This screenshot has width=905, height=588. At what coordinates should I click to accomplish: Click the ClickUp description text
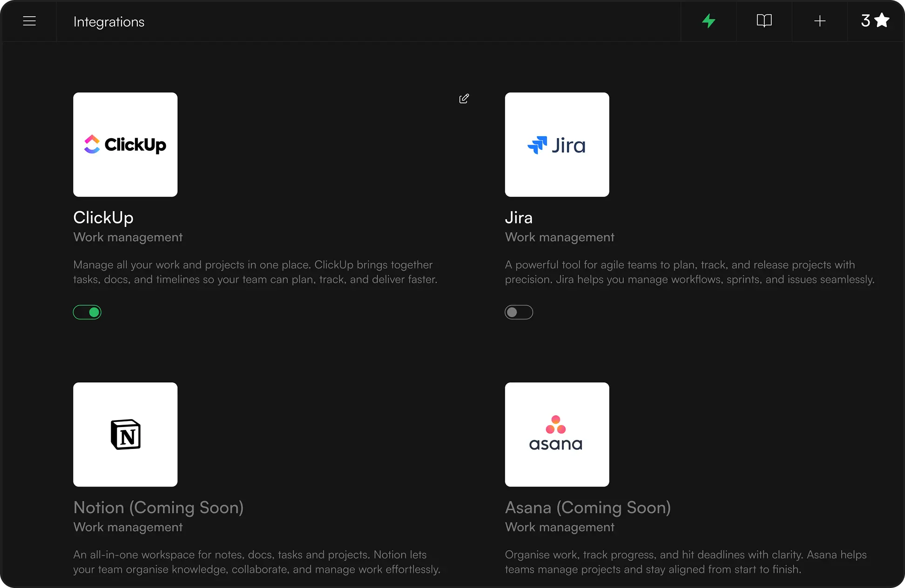click(255, 272)
